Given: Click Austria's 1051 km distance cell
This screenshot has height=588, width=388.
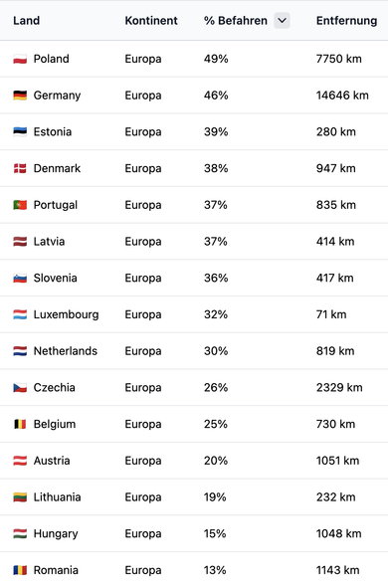Looking at the screenshot, I should 337,461.
